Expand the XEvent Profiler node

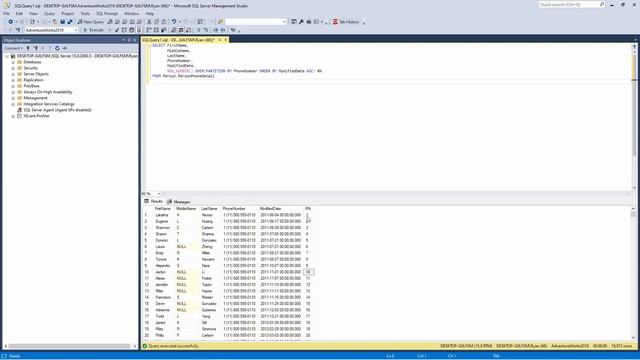13,116
